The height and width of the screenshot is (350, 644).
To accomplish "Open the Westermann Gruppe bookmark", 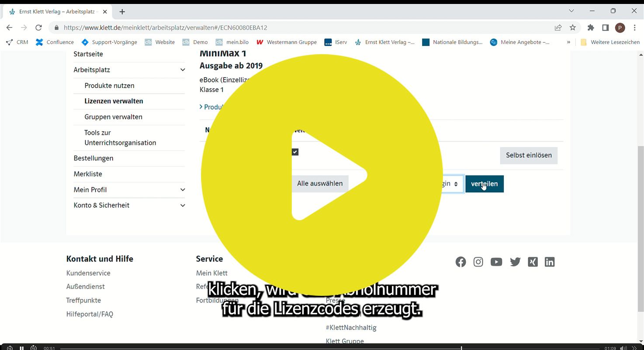I will pyautogui.click(x=286, y=42).
